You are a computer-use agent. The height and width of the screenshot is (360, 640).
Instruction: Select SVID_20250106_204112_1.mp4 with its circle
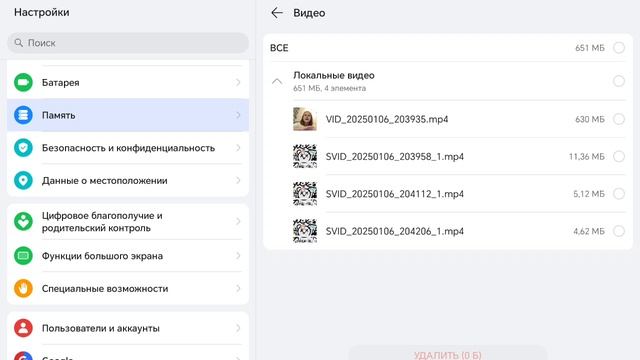[619, 193]
